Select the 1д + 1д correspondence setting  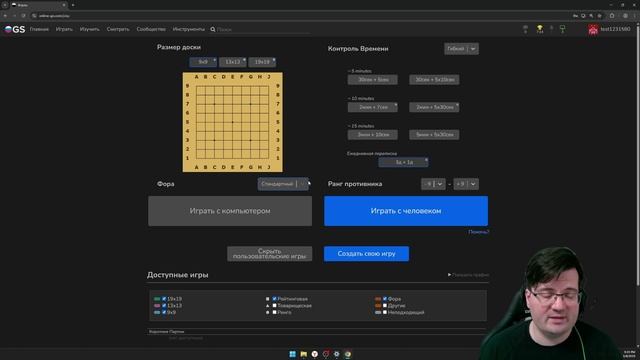point(403,162)
